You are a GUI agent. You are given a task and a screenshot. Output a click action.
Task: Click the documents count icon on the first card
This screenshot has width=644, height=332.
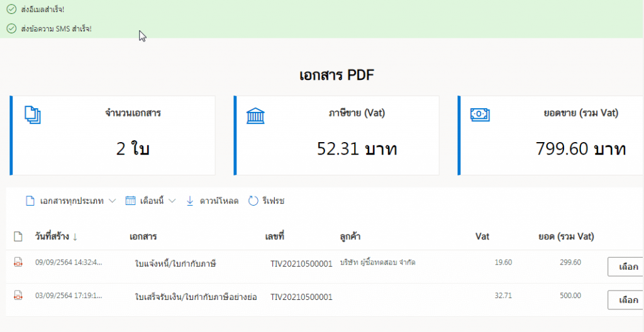[x=33, y=114]
